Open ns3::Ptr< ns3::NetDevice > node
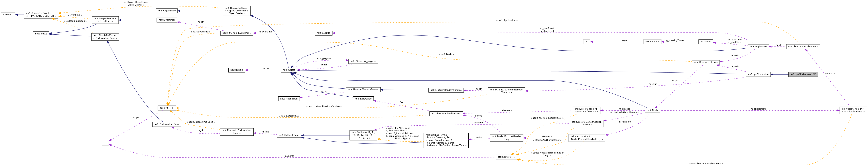868x166 pixels. click(x=446, y=114)
